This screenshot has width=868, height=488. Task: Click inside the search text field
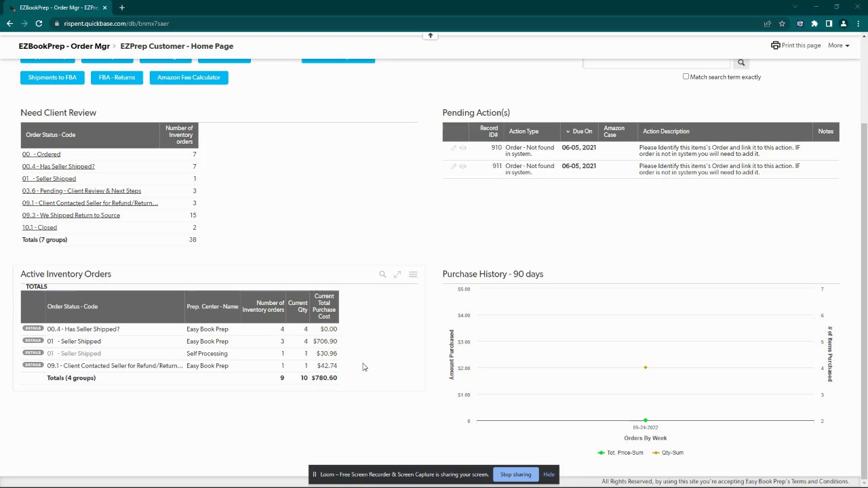coord(656,62)
